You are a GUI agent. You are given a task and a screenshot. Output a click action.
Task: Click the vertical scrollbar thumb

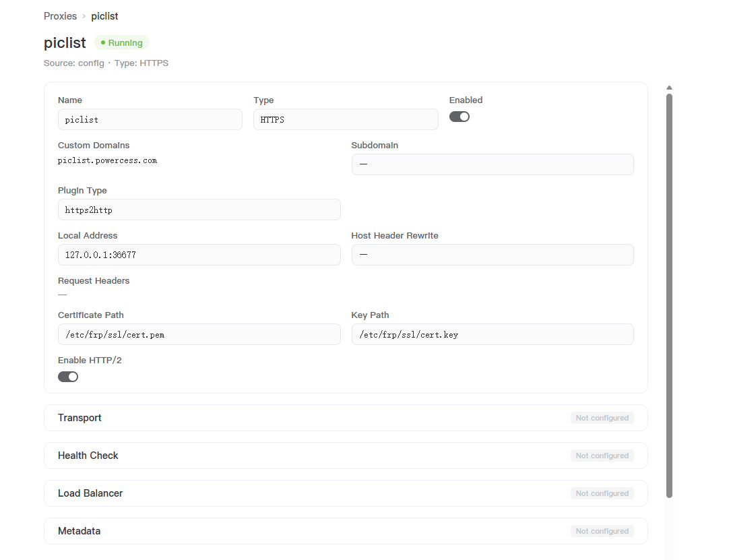670,296
